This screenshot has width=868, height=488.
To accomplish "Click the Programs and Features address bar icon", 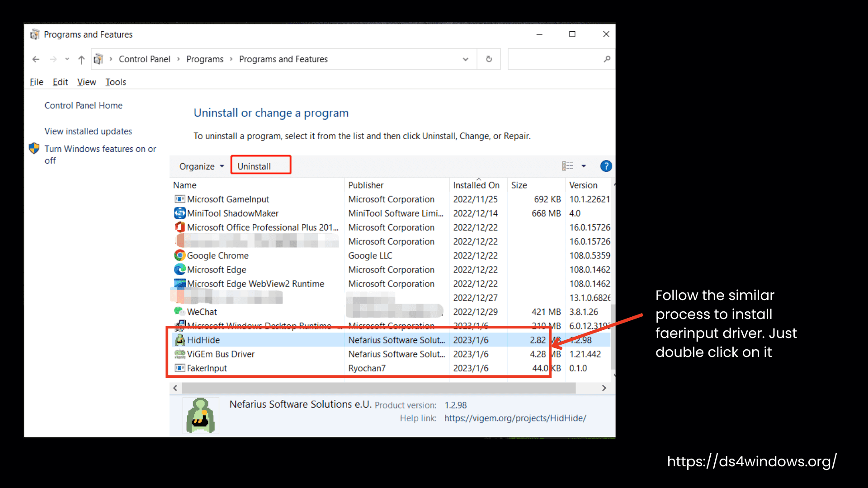I will (x=98, y=59).
